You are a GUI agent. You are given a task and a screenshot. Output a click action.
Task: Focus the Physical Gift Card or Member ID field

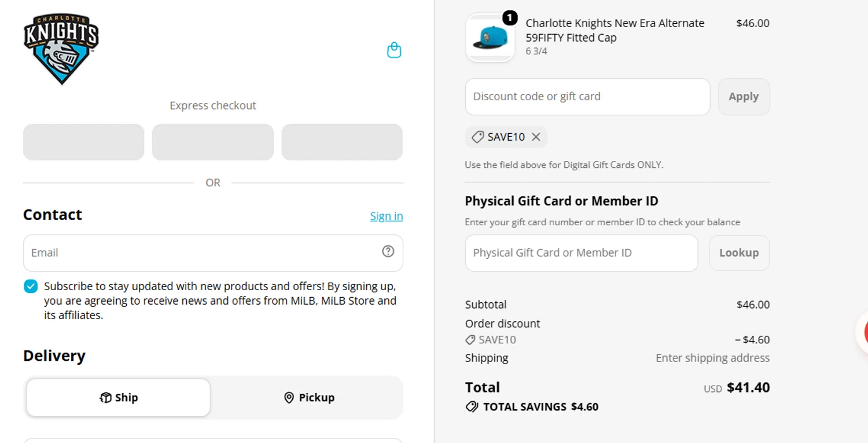tap(582, 253)
